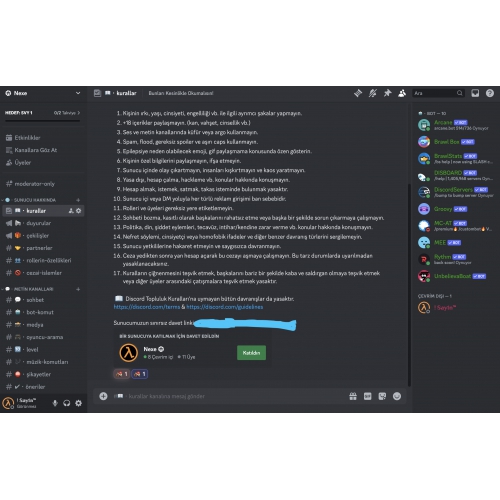Open the sticker picker icon
This screenshot has height=500, width=500.
click(382, 396)
